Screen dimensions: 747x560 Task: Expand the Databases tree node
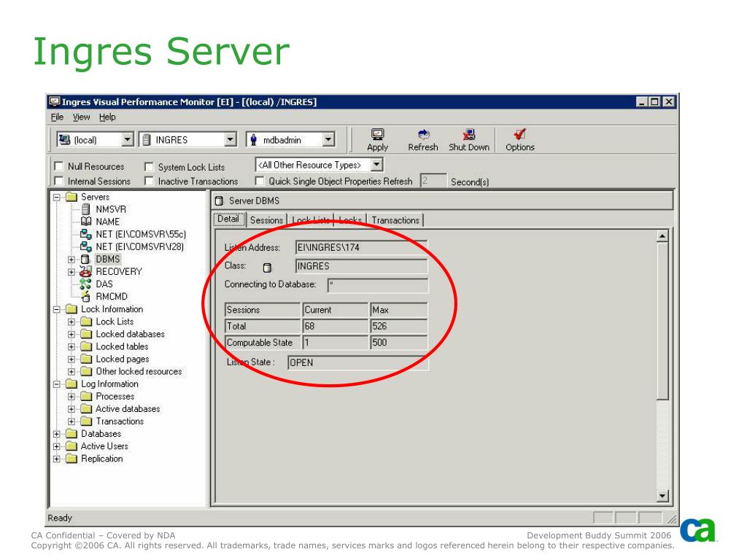pos(57,434)
